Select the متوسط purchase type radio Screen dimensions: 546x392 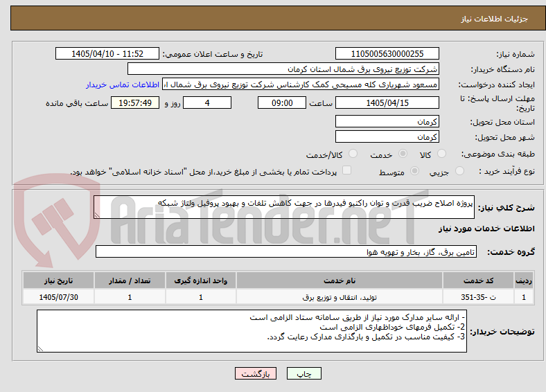coord(415,170)
